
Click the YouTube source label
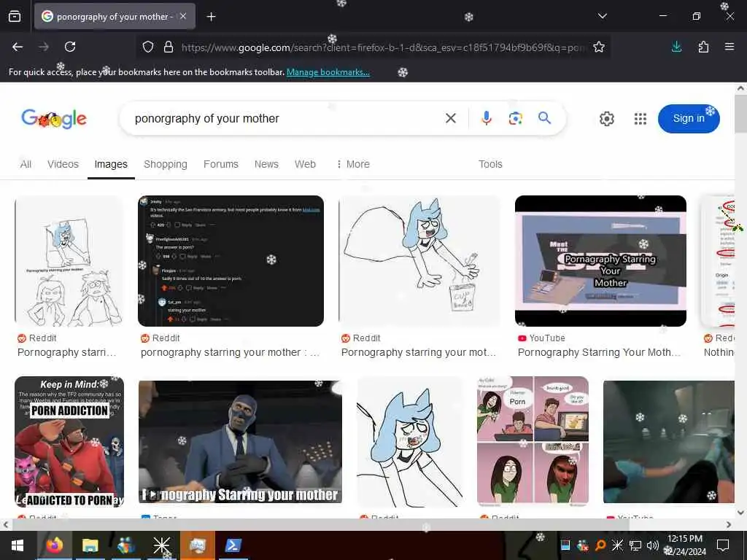tap(546, 338)
